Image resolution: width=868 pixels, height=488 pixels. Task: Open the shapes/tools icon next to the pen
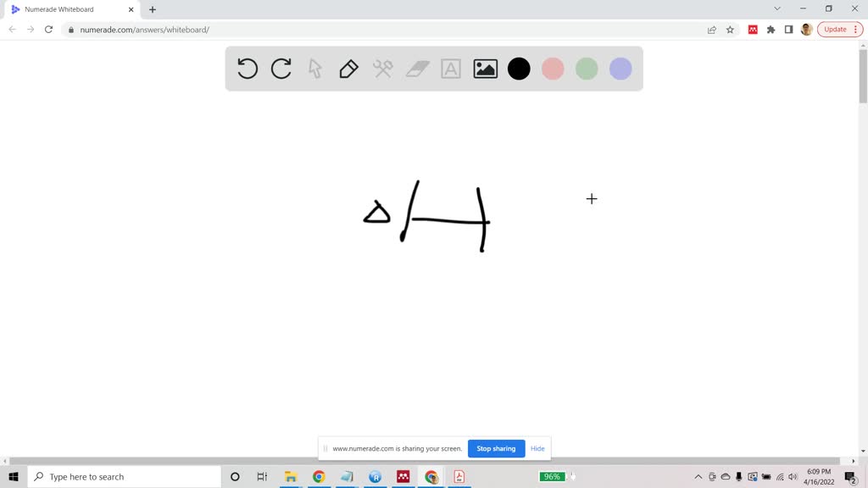(382, 69)
